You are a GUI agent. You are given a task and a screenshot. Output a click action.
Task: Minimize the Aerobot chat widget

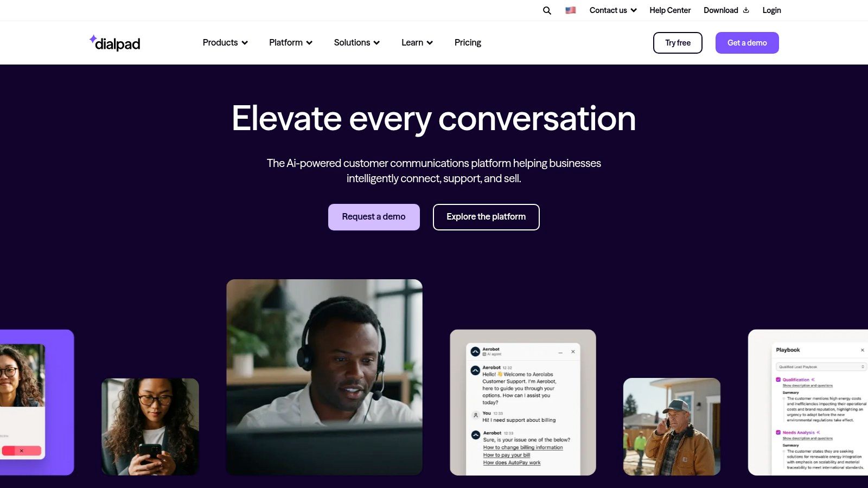(560, 352)
